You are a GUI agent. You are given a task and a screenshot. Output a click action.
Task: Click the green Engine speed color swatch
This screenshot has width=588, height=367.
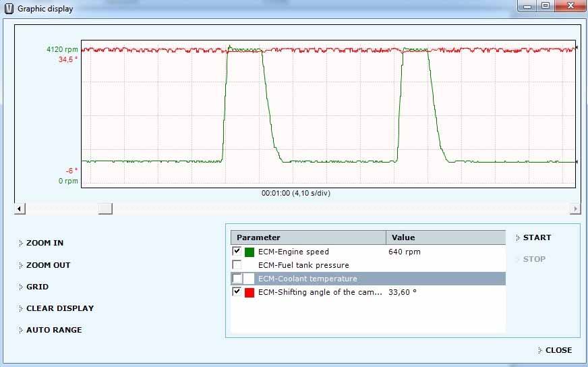click(249, 252)
